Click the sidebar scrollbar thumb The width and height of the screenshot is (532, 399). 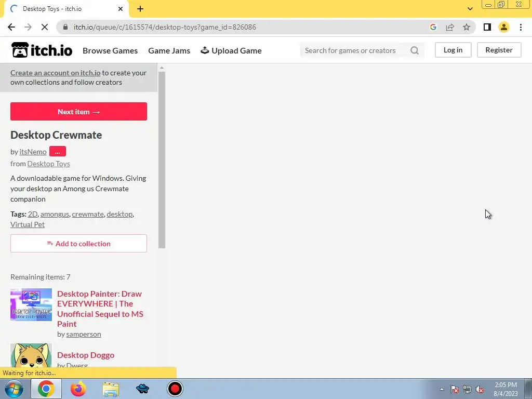click(162, 159)
